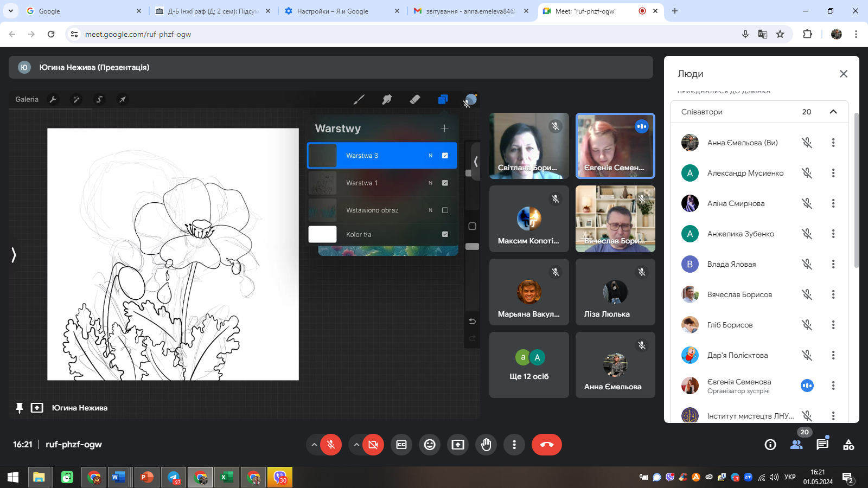Click the Євгенія Семенова video tile
The height and width of the screenshot is (488, 868).
(615, 146)
